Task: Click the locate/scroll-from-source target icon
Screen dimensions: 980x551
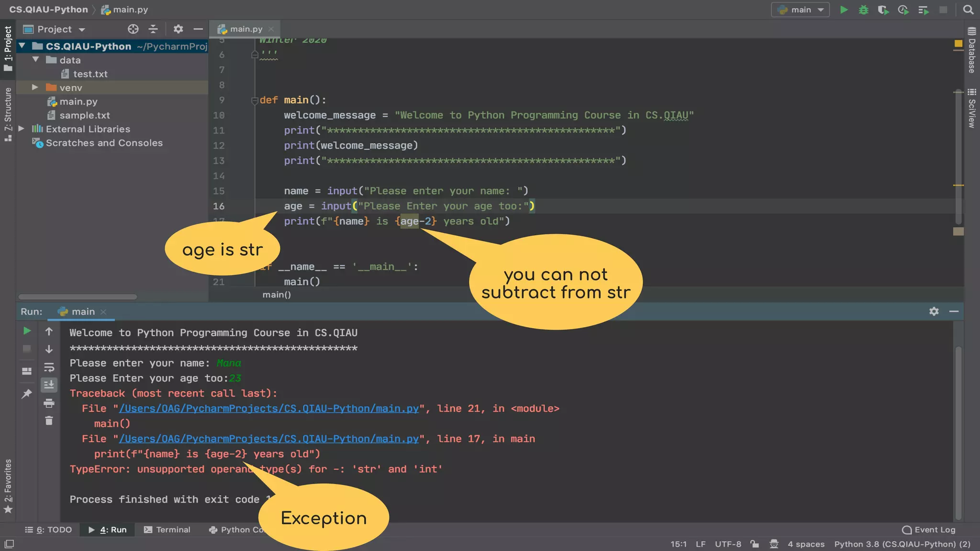Action: coord(133,29)
